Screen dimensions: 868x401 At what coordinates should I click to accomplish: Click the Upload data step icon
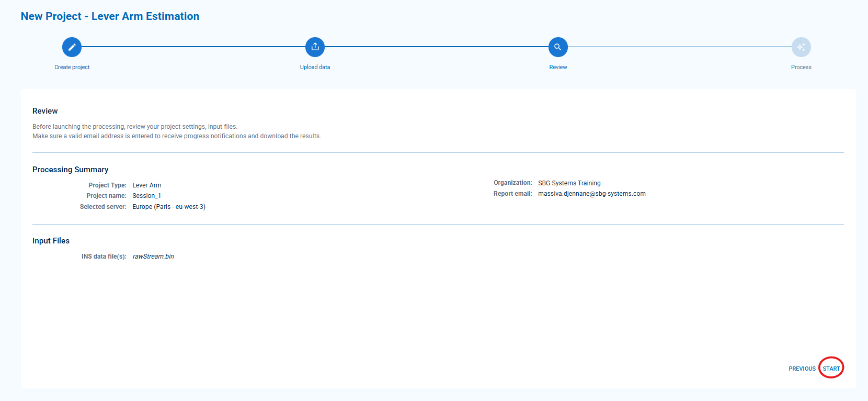[x=315, y=47]
